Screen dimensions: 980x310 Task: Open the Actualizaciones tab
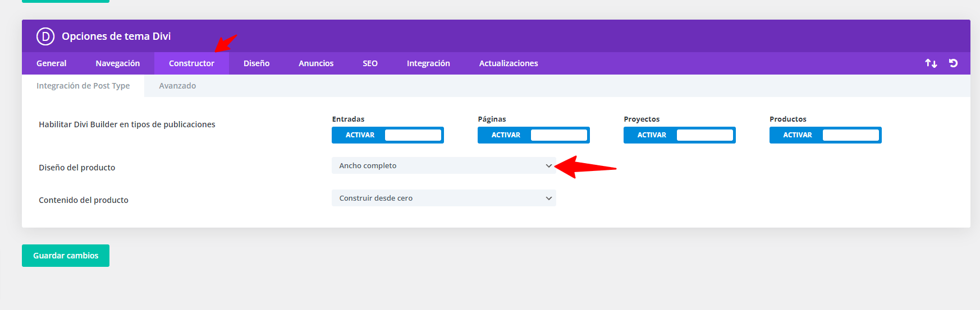click(509, 63)
